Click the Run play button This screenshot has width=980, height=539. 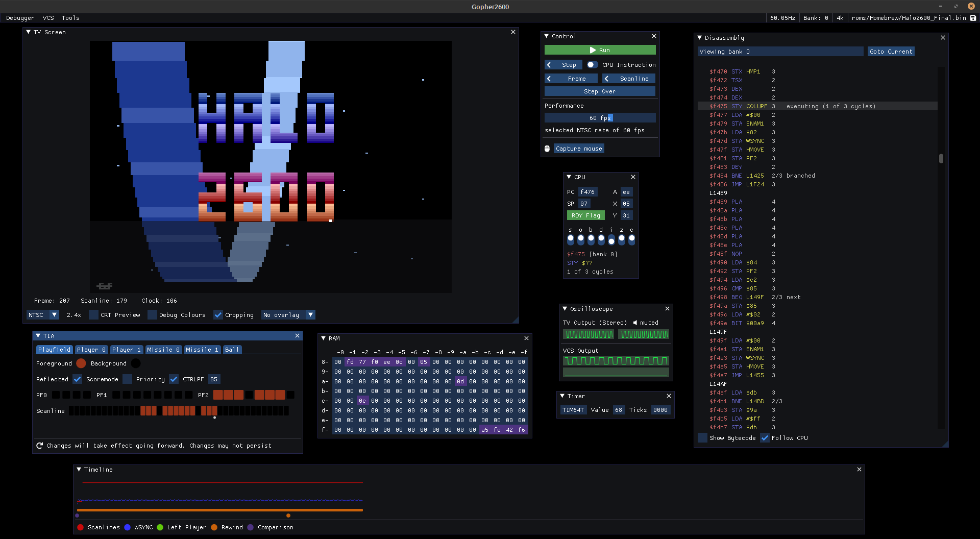tap(600, 50)
